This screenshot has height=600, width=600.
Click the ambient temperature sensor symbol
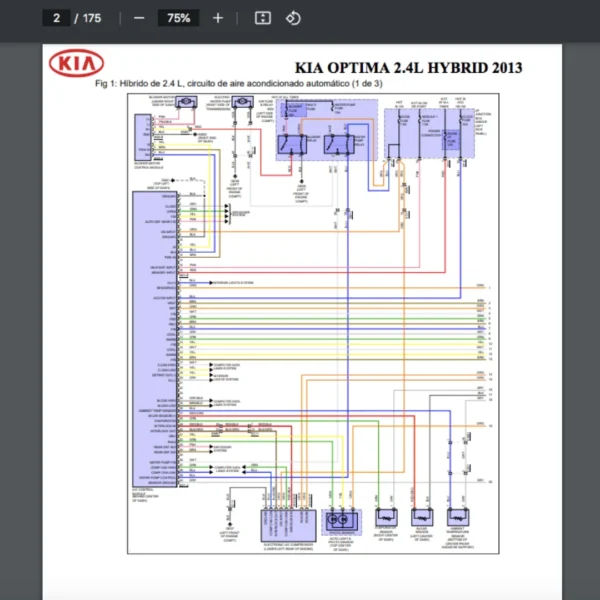tap(459, 518)
